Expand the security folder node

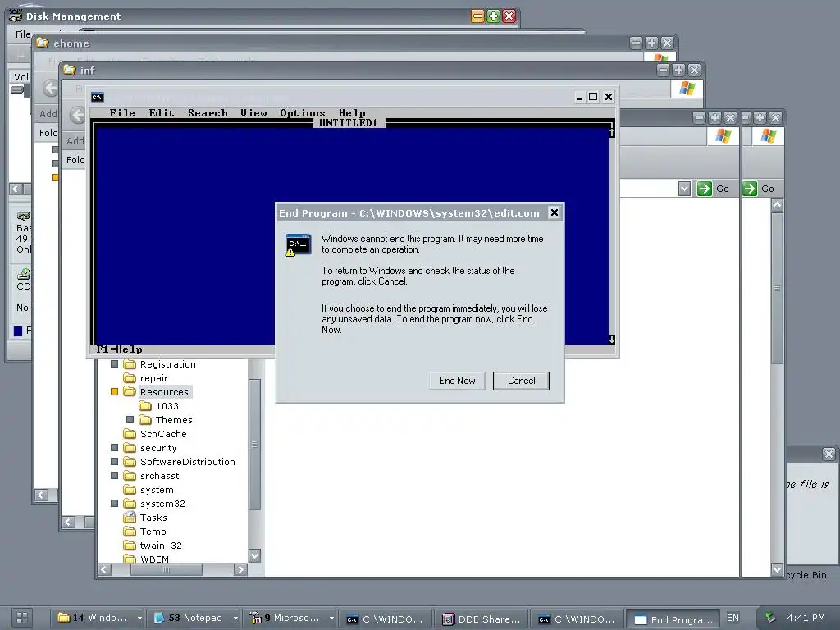[x=114, y=448]
